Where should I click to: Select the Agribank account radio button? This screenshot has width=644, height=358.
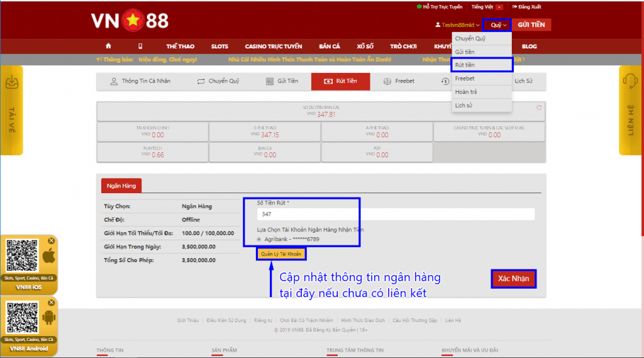[x=259, y=240]
